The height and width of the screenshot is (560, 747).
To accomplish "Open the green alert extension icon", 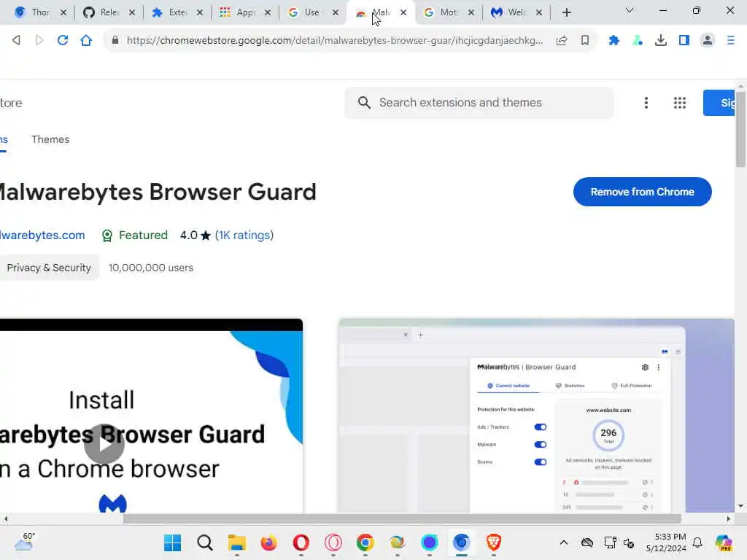I will 638,41.
